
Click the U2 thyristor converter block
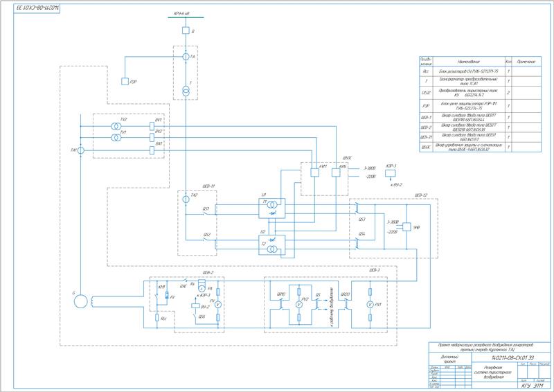[x=271, y=244]
